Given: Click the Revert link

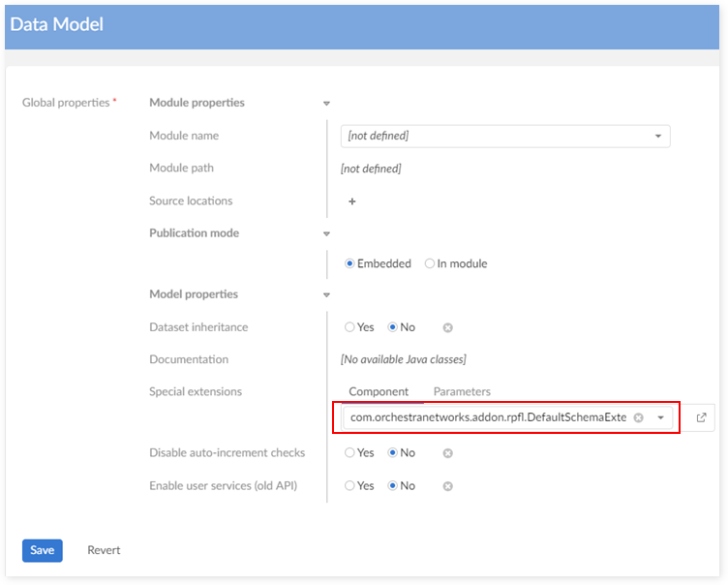Looking at the screenshot, I should [104, 550].
